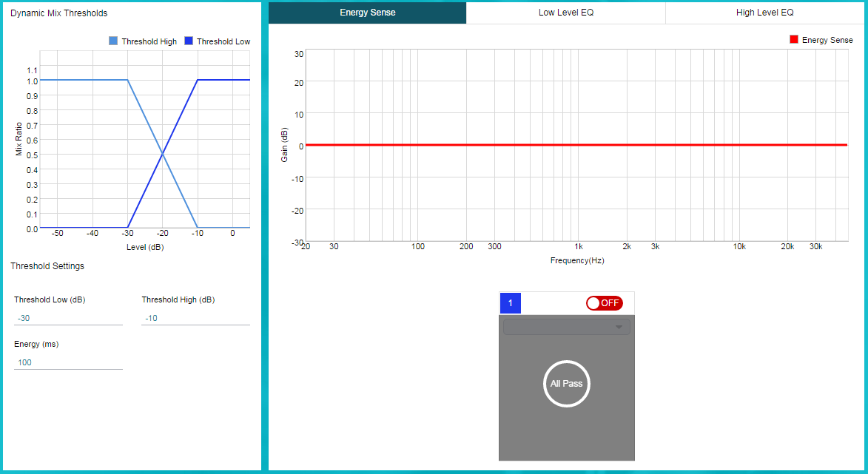This screenshot has width=868, height=474.
Task: Toggle the Threshold Low legend swatch
Action: pyautogui.click(x=189, y=41)
